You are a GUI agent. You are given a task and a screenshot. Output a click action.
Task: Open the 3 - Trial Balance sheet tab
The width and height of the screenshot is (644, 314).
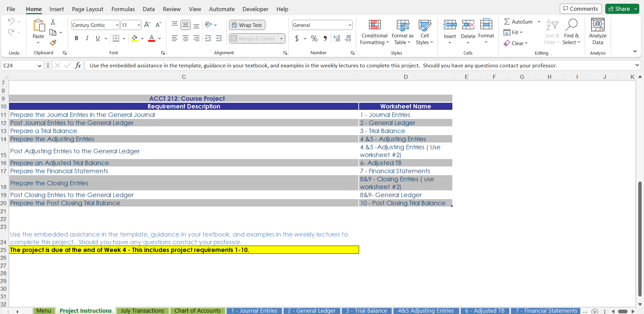[366, 311]
